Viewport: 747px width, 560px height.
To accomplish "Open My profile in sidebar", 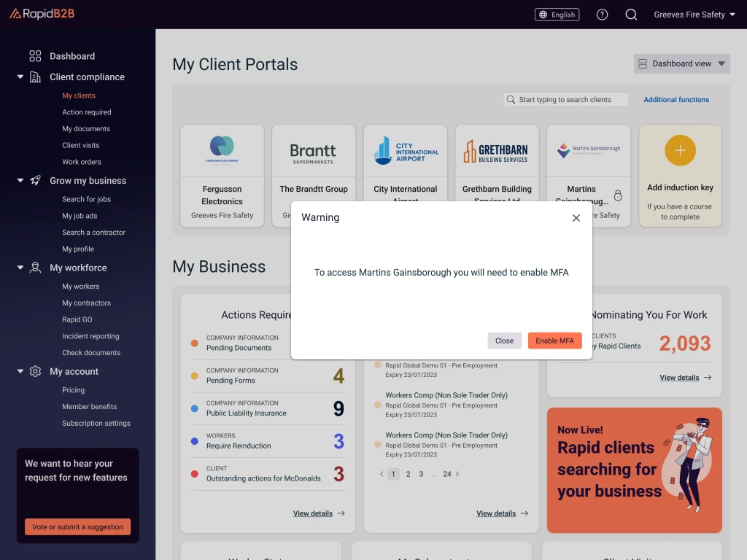I will (x=78, y=249).
